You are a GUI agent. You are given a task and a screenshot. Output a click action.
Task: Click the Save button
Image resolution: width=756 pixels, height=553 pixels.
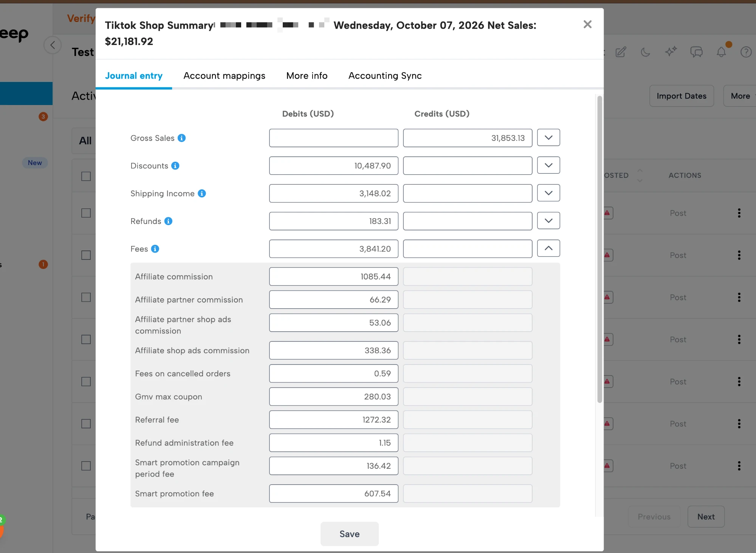pyautogui.click(x=350, y=534)
